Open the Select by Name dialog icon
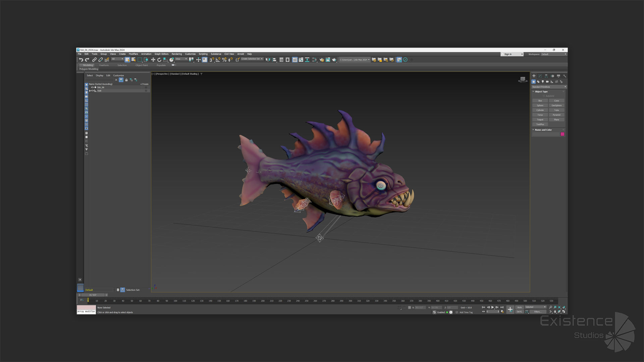 [133, 60]
